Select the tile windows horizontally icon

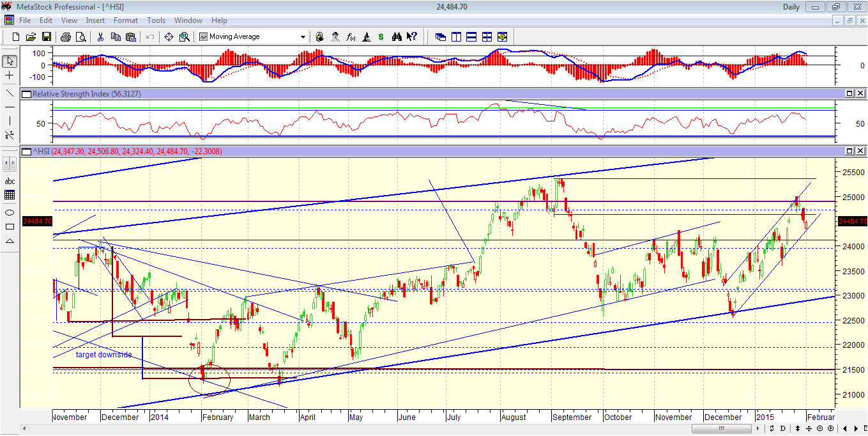[x=471, y=36]
